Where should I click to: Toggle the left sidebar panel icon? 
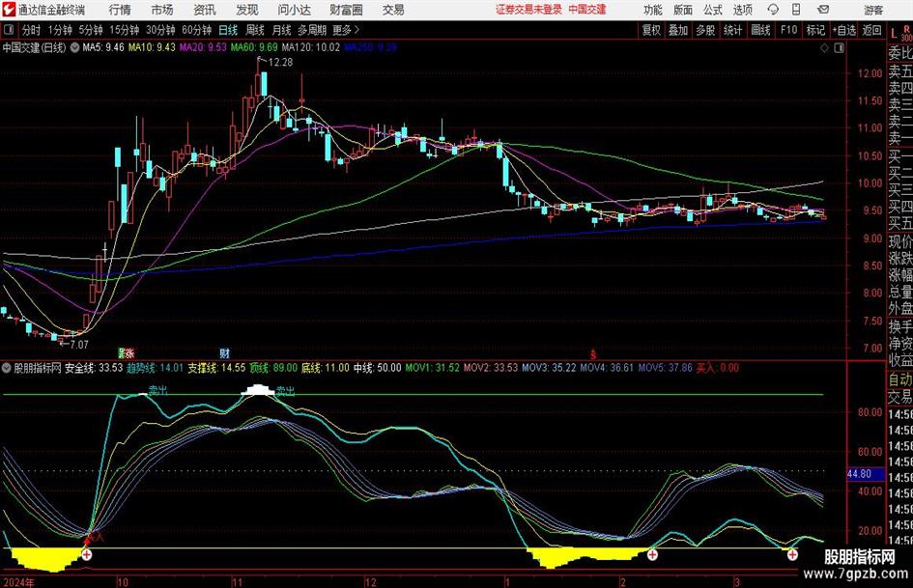(8, 30)
